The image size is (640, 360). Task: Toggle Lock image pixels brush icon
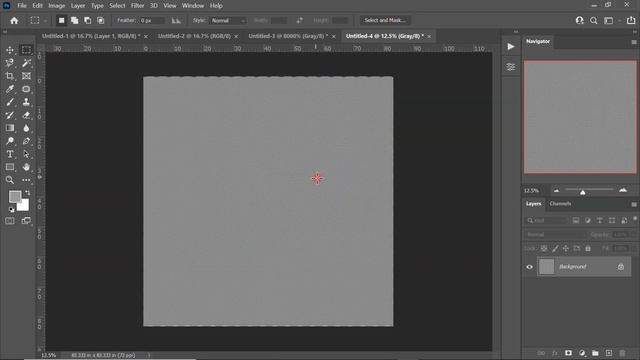(x=555, y=248)
